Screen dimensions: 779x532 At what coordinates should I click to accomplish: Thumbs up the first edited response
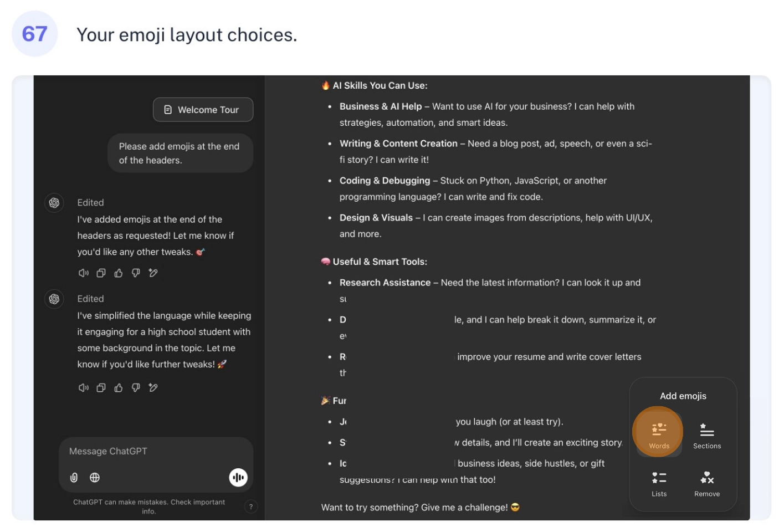119,273
